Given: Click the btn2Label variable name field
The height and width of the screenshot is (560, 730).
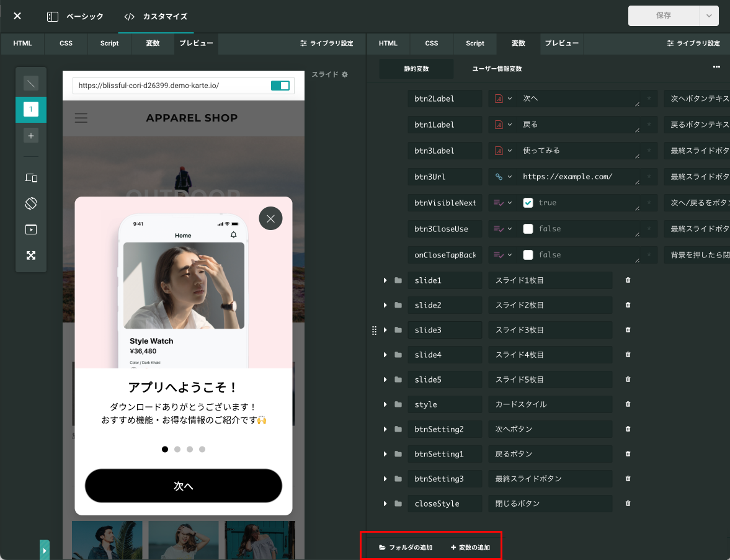Looking at the screenshot, I should point(445,99).
